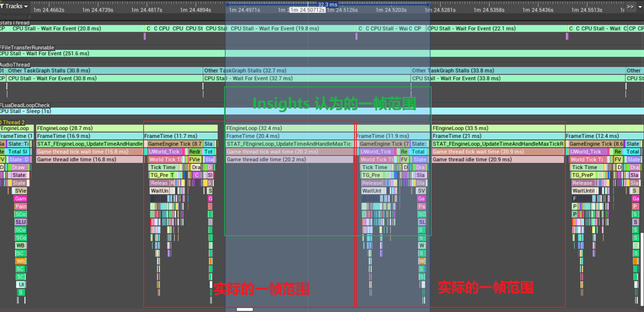Image resolution: width=644 pixels, height=312 pixels.
Task: Select the TG_Pre T event block
Action: (162, 175)
